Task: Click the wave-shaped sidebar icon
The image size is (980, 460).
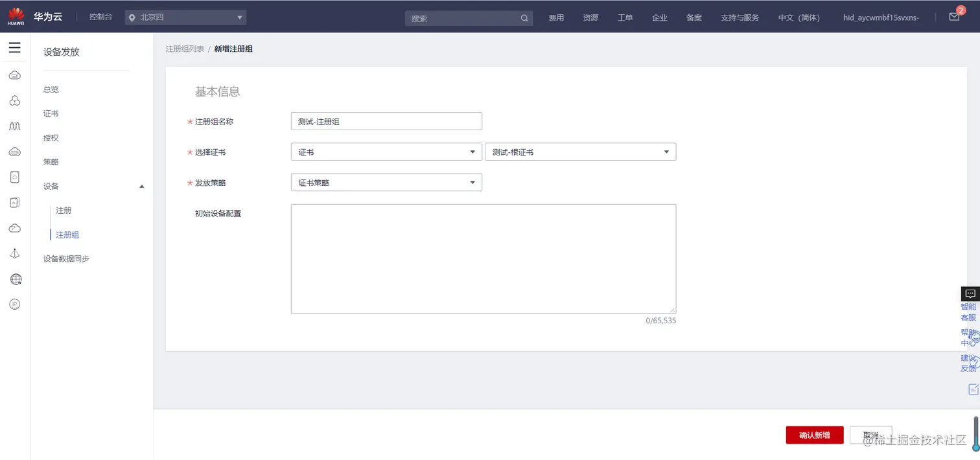Action: (14, 126)
